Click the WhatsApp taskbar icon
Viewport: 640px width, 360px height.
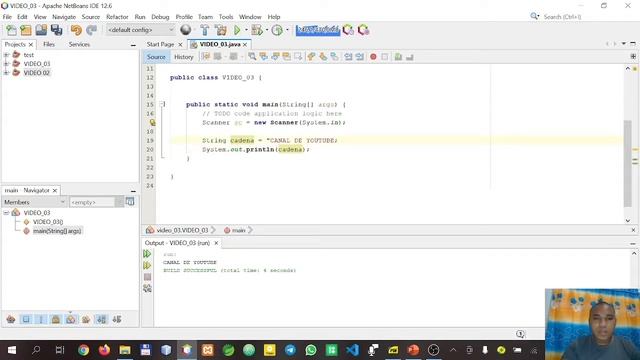(311, 350)
